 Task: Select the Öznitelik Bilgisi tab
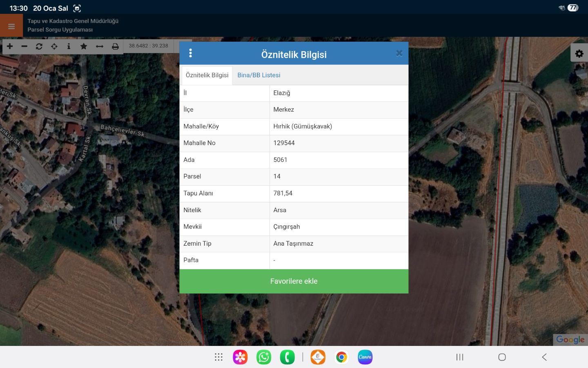pos(207,75)
